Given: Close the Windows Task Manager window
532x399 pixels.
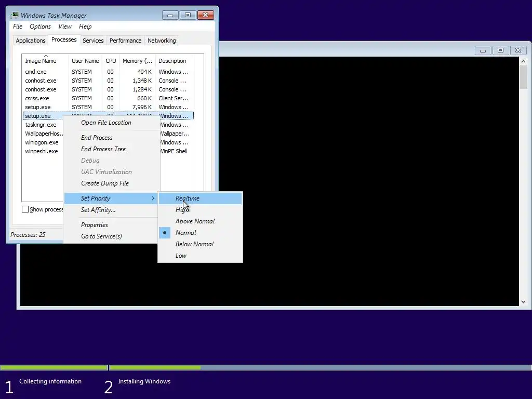Looking at the screenshot, I should pos(206,15).
